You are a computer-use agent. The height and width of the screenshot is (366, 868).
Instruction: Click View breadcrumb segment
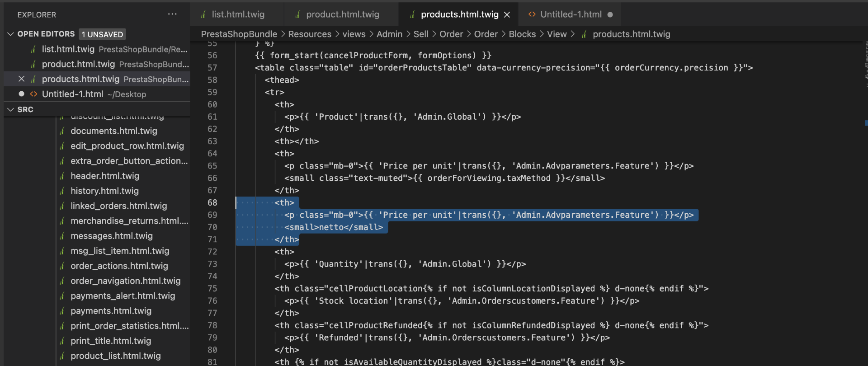(x=557, y=34)
